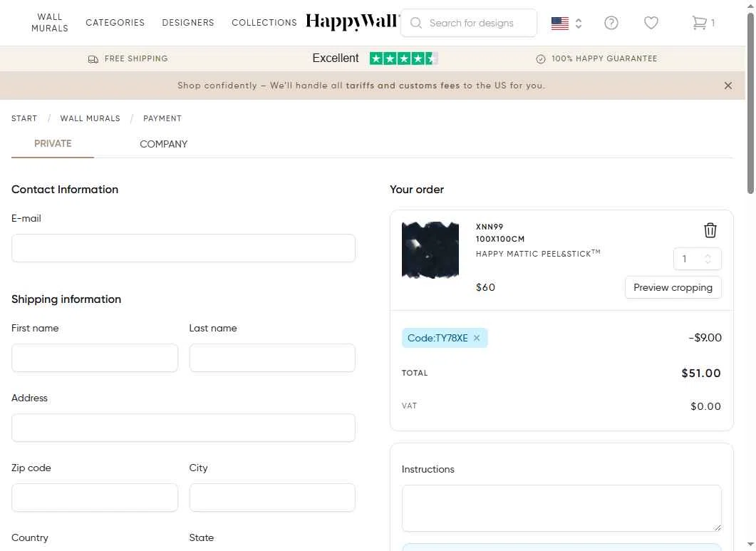Click the Preview cropping button
The image size is (756, 551).
coord(673,287)
